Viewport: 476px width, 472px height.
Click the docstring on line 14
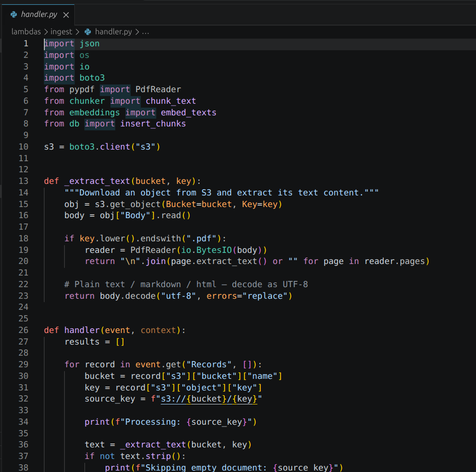point(222,193)
